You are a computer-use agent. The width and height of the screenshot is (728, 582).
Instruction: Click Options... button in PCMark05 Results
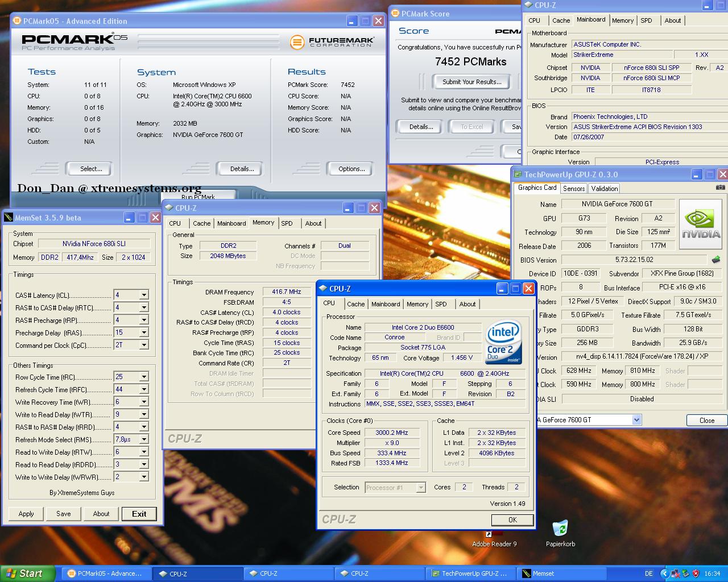click(x=351, y=169)
